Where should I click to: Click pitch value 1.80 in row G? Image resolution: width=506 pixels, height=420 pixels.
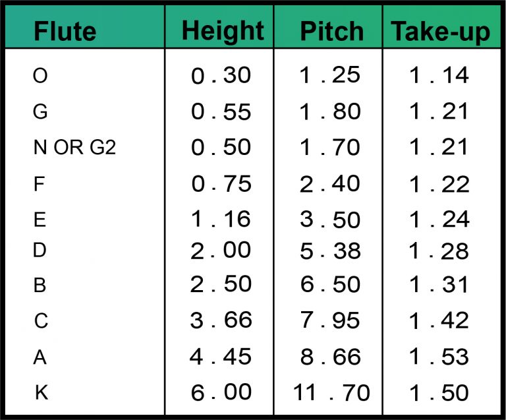pos(330,112)
